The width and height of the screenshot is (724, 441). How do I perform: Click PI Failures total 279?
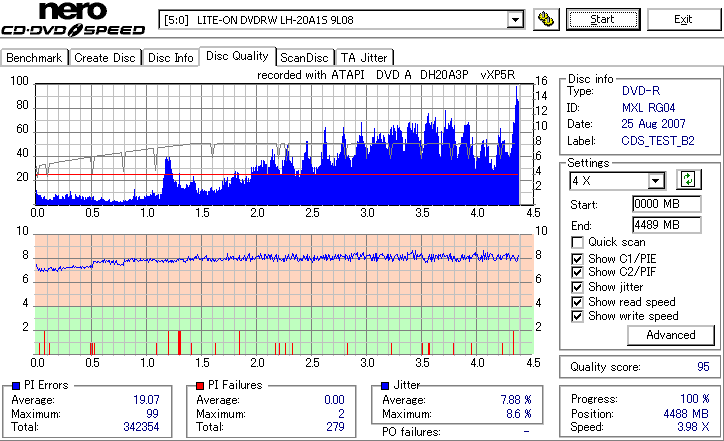coord(335,427)
